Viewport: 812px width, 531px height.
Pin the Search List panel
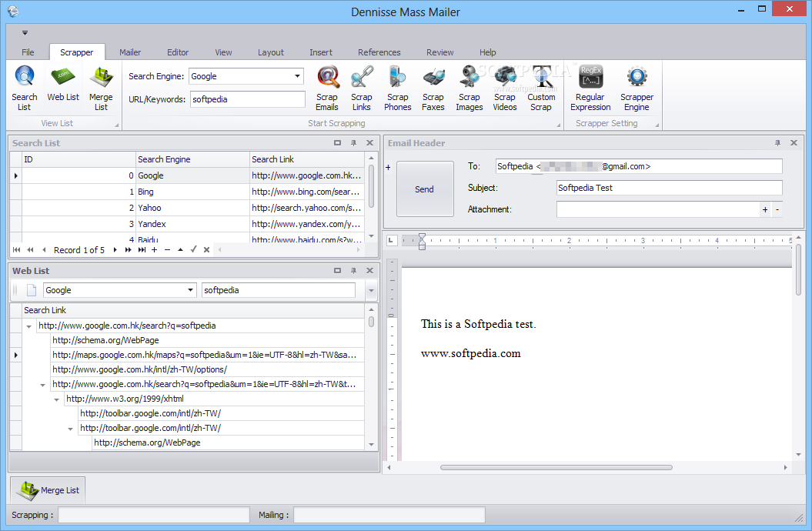pyautogui.click(x=354, y=143)
